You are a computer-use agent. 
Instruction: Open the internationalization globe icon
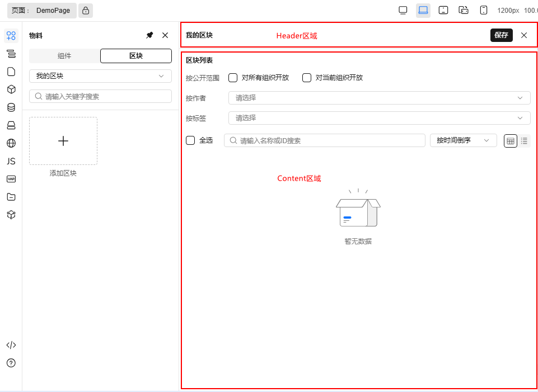[x=11, y=143]
